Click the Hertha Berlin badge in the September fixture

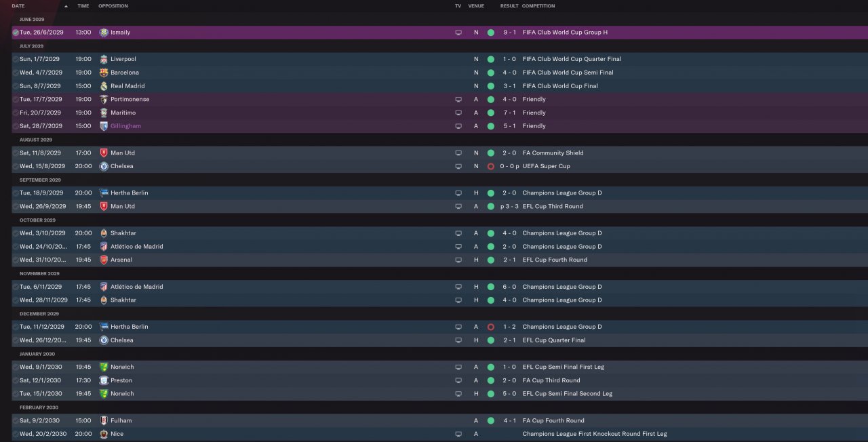tap(104, 193)
